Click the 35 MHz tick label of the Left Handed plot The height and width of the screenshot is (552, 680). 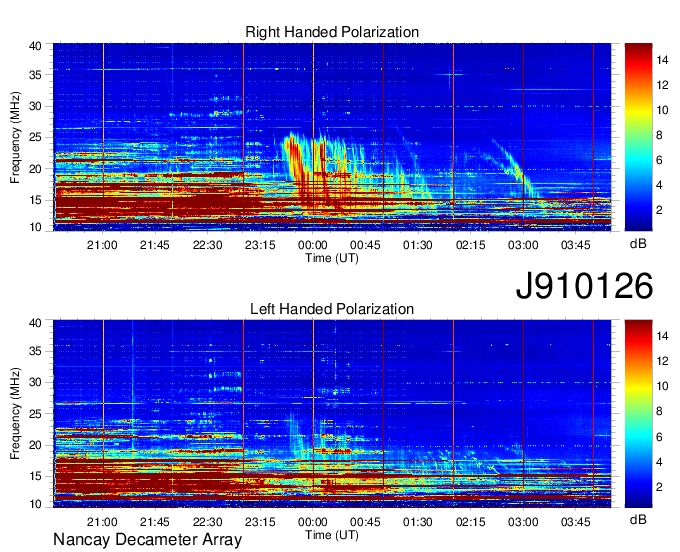tap(35, 351)
